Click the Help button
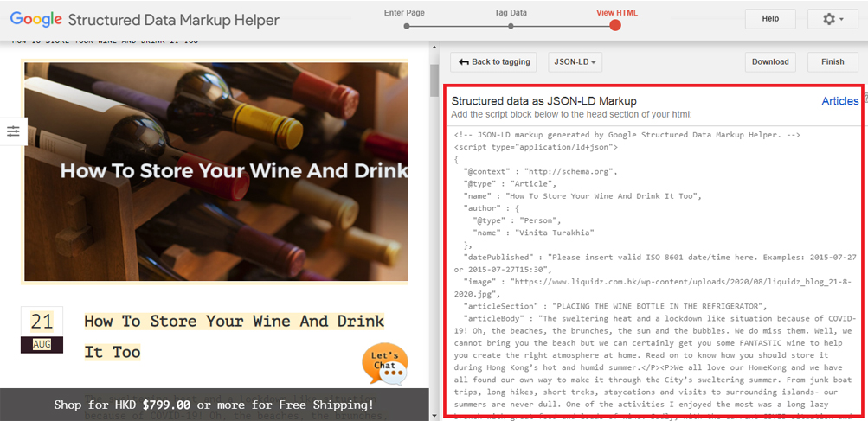The image size is (868, 421). [x=769, y=19]
